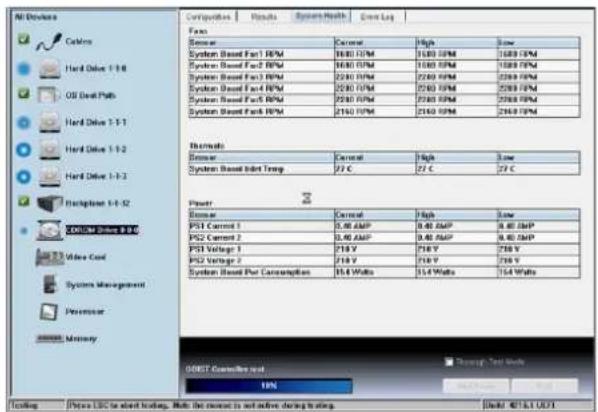Click the PS1 Current 1 row label
Screen dimensions: 598x412
215,226
